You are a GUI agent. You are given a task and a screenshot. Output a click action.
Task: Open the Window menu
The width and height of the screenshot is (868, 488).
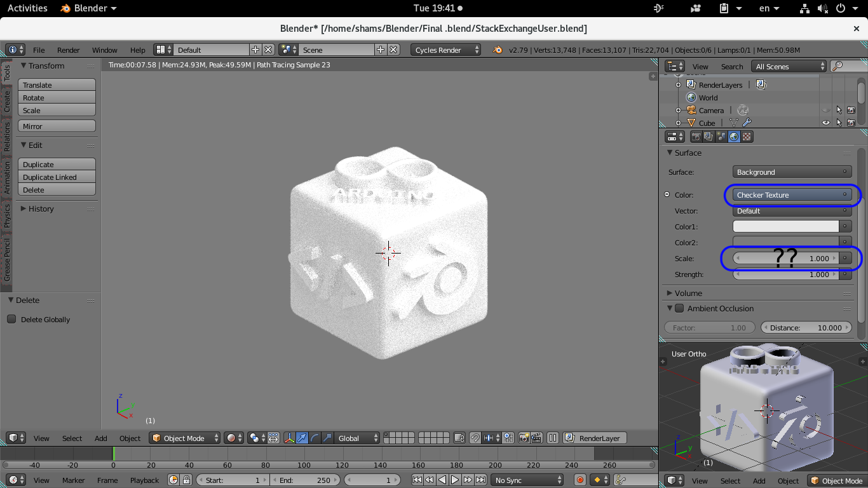click(x=105, y=50)
